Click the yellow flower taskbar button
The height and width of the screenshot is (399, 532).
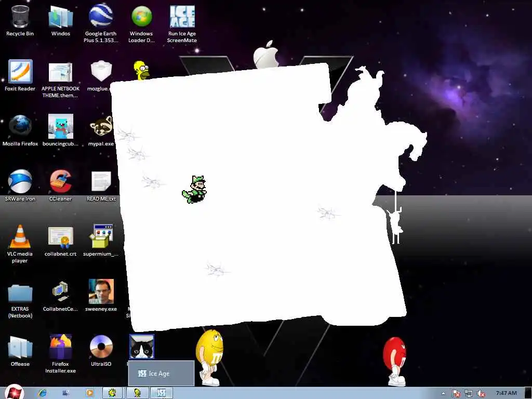pos(113,393)
